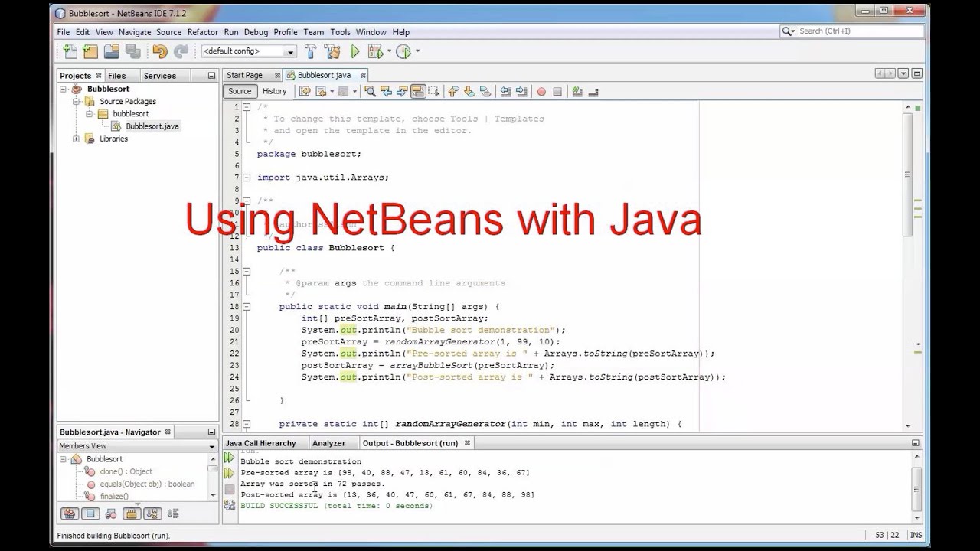Viewport: 980px width, 551px height.
Task: Collapse the code fold on main method line 18
Action: (x=247, y=307)
